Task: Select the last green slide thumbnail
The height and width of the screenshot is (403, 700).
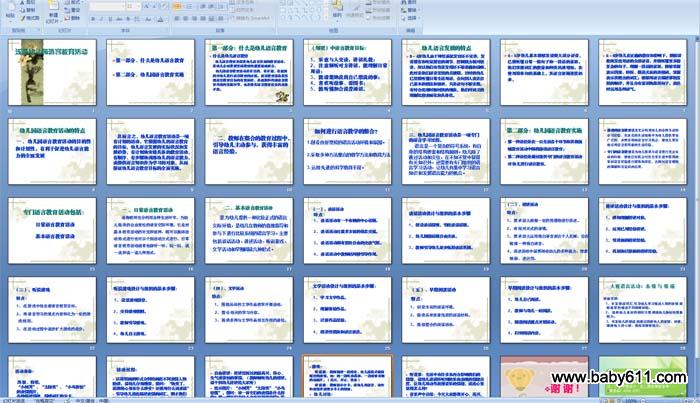Action: (x=642, y=377)
